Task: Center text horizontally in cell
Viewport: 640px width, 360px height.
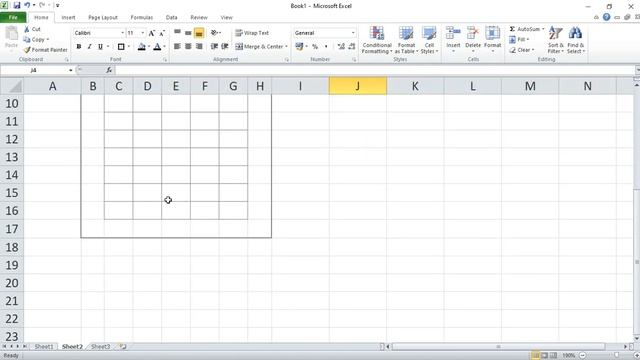Action: [188, 47]
